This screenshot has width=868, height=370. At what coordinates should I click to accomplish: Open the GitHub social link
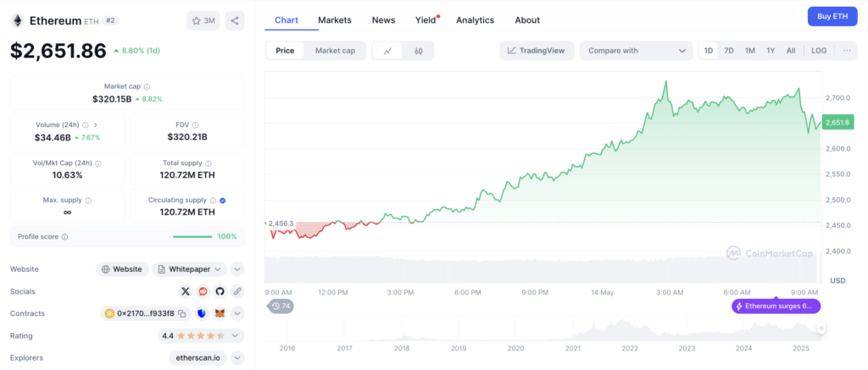click(x=220, y=291)
